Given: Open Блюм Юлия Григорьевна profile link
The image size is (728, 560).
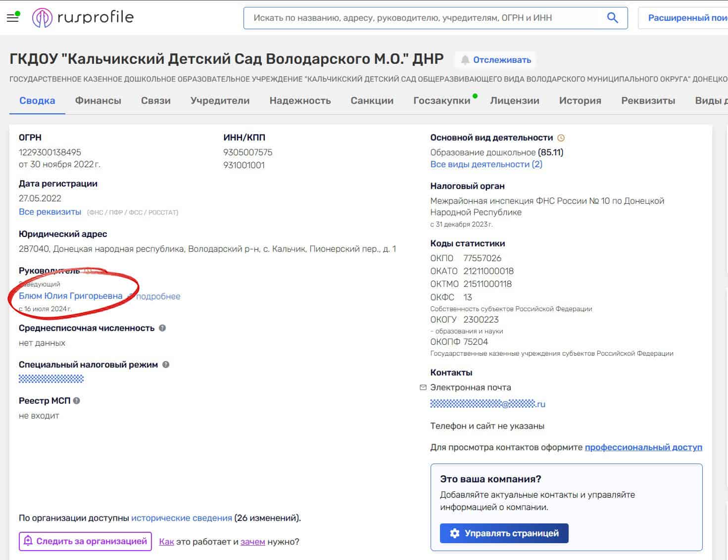Looking at the screenshot, I should pos(71,296).
